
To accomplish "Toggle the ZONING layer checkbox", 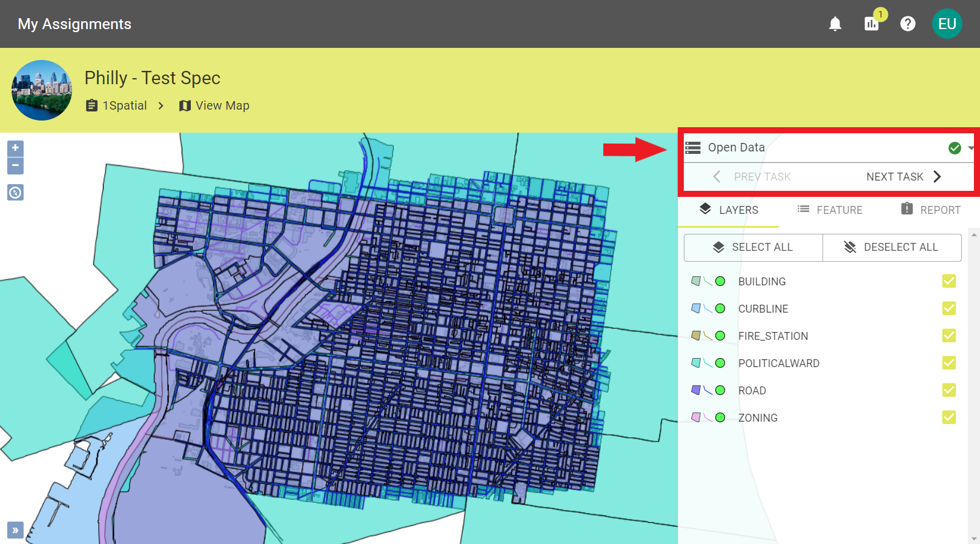I will click(949, 417).
